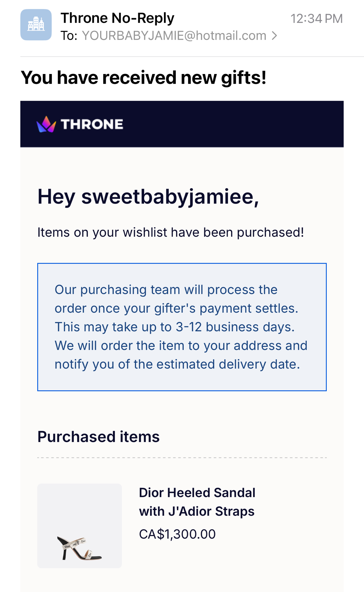Open the Throne No-Reply sender name
This screenshot has height=592, width=364.
tap(117, 18)
